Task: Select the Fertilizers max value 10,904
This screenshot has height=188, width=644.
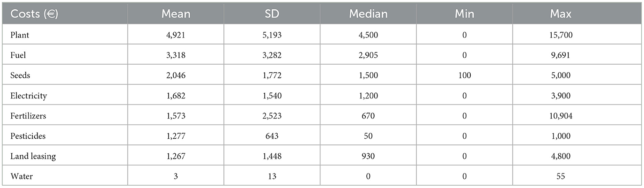Action: tap(561, 116)
